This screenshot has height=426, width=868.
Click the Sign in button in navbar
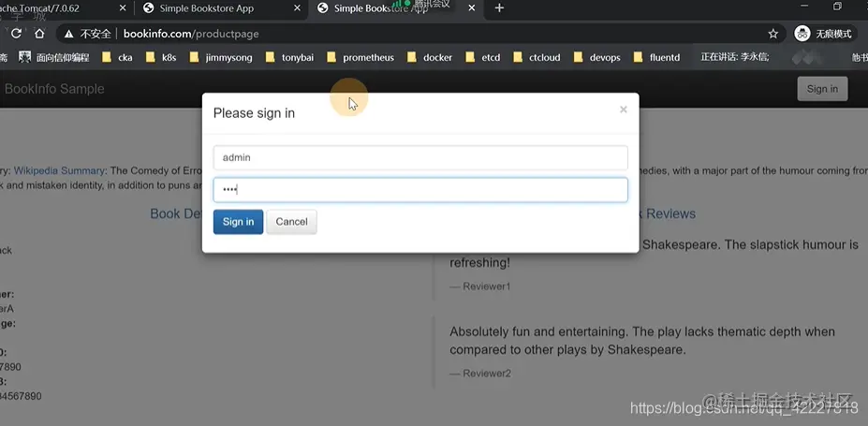coord(822,89)
